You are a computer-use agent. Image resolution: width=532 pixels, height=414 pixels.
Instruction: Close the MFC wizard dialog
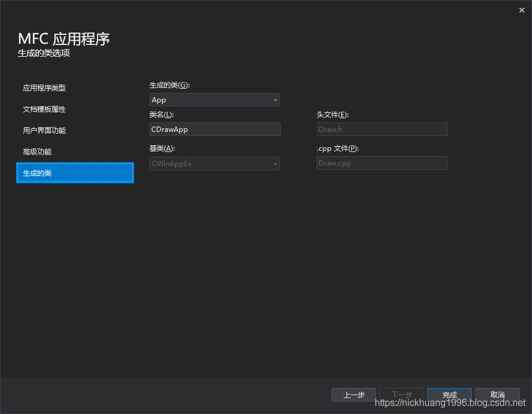[522, 10]
